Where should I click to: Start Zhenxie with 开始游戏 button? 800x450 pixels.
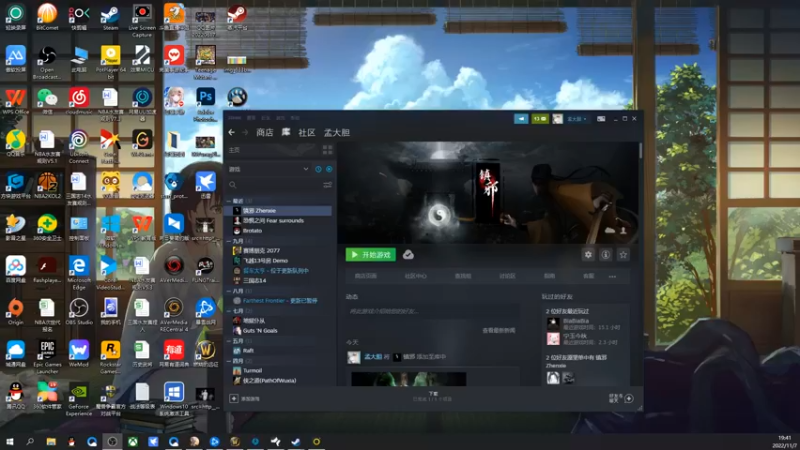(x=370, y=255)
